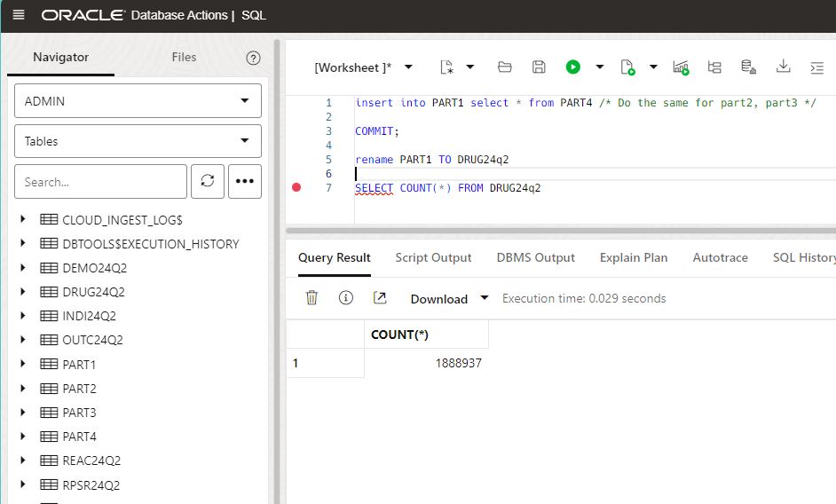This screenshot has width=836, height=504.
Task: Switch to the Files tab
Action: [184, 58]
